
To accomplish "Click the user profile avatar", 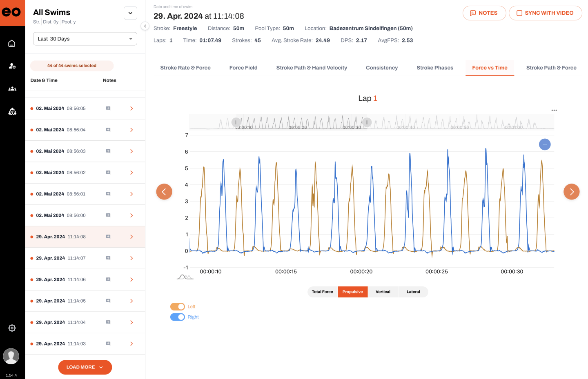I will click(x=11, y=356).
